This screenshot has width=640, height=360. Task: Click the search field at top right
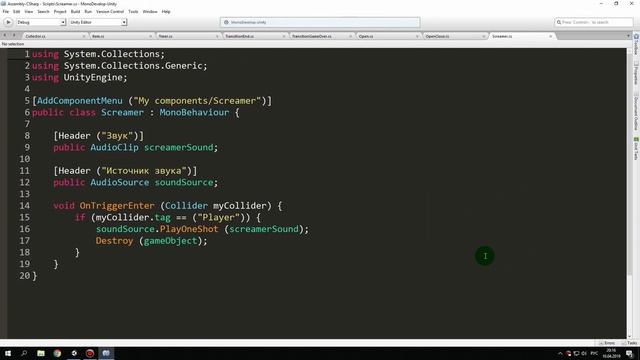pyautogui.click(x=594, y=22)
